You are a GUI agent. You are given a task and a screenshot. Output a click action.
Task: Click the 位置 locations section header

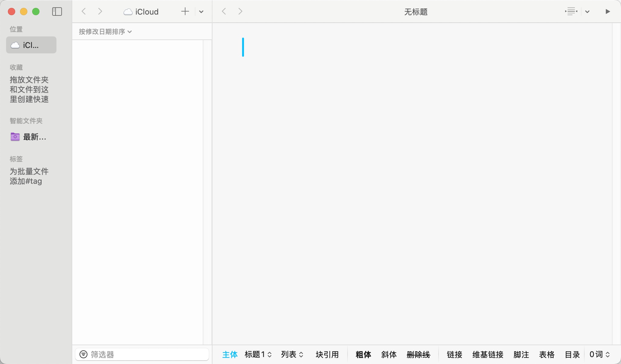click(16, 29)
